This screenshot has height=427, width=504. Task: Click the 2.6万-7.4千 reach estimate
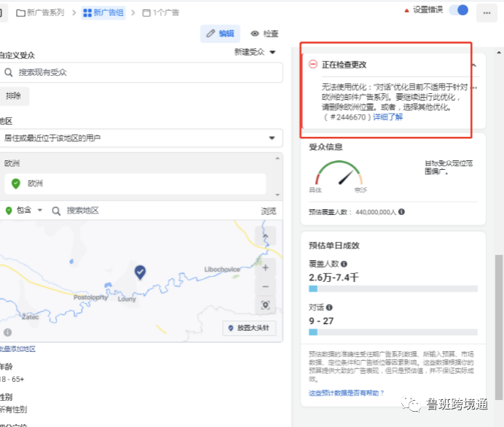coord(334,277)
